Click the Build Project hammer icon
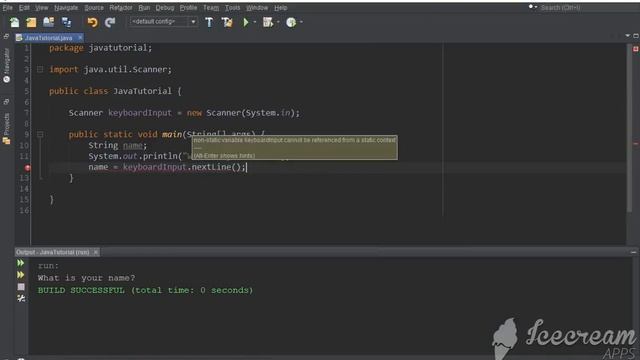Screen dimensions: 640x360 [x=209, y=22]
